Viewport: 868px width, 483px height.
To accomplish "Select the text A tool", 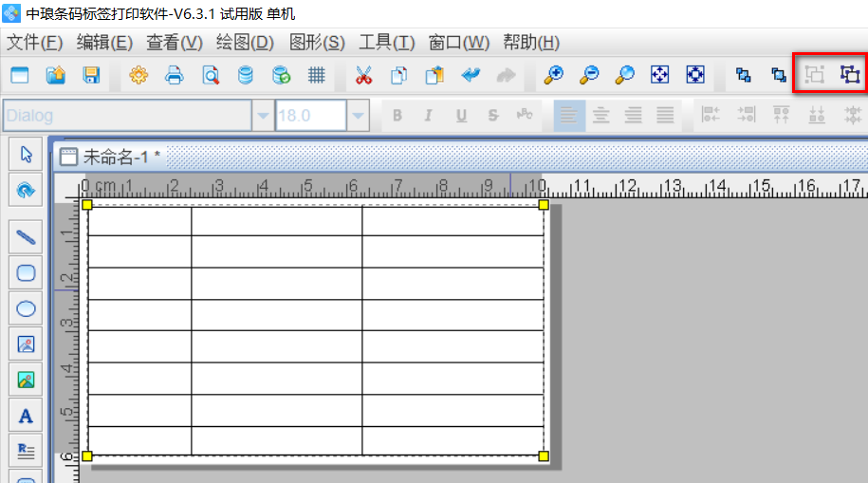I will pyautogui.click(x=26, y=416).
